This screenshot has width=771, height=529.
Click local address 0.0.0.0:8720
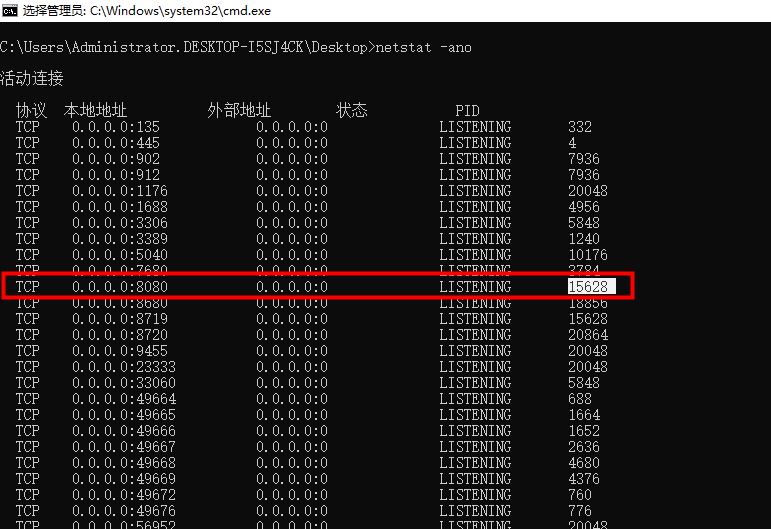click(x=120, y=335)
